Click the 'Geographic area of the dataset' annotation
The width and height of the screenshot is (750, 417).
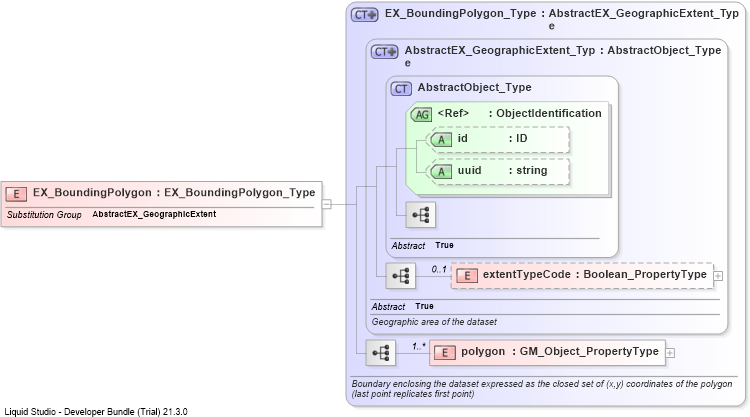point(434,322)
